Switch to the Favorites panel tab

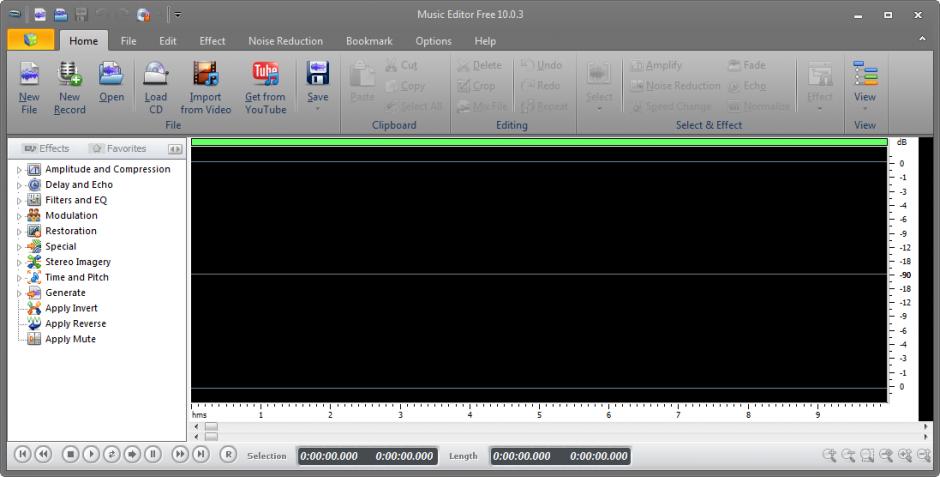[119, 148]
